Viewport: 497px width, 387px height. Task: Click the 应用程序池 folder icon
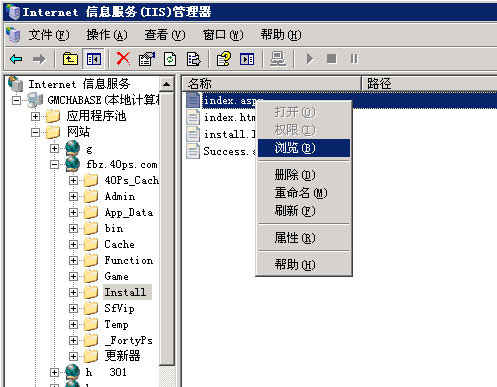[53, 116]
